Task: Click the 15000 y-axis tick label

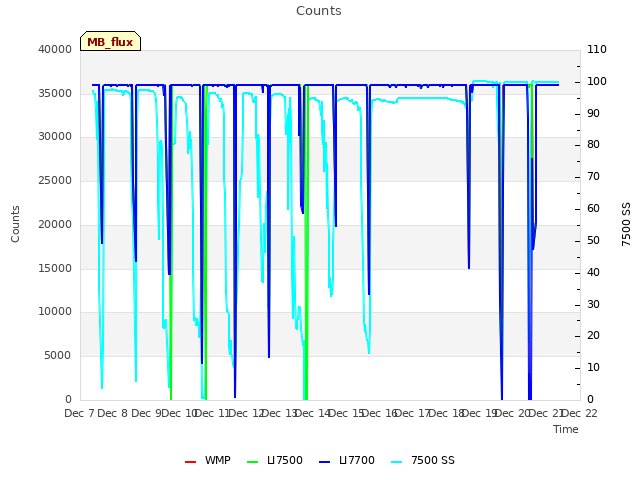Action: (x=55, y=269)
